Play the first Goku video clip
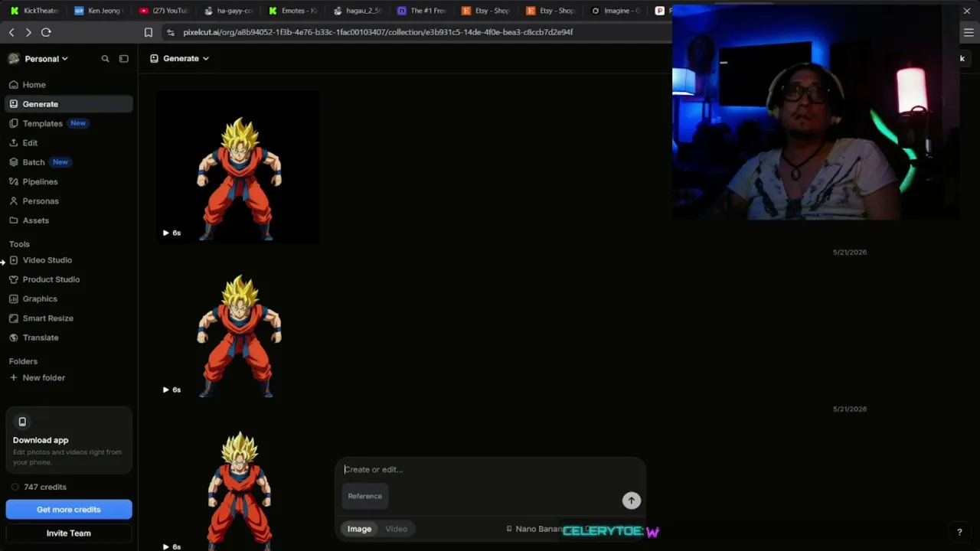Image resolution: width=980 pixels, height=551 pixels. (165, 233)
